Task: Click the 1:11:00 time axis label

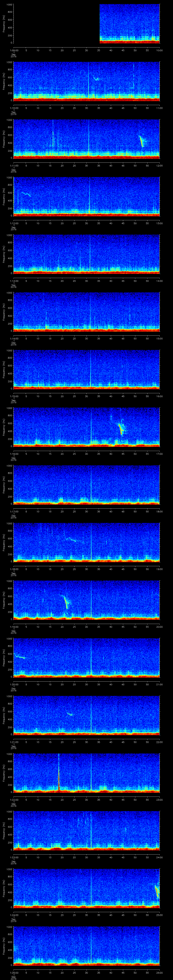Action: (x=14, y=166)
